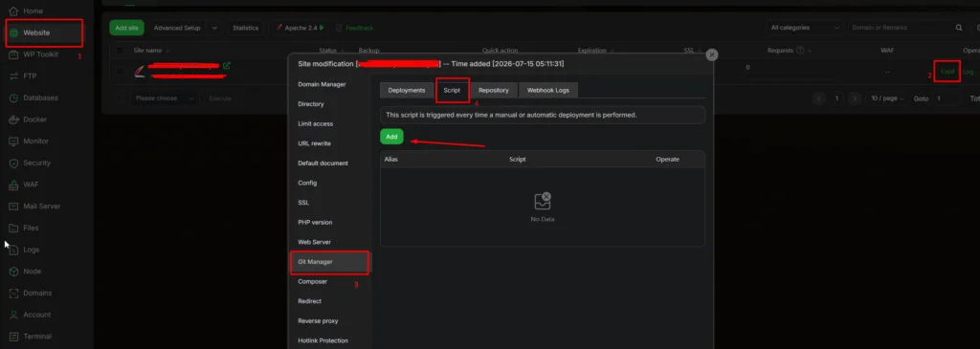Click the Domain or Remarks search field
980x349 pixels.
[900, 28]
